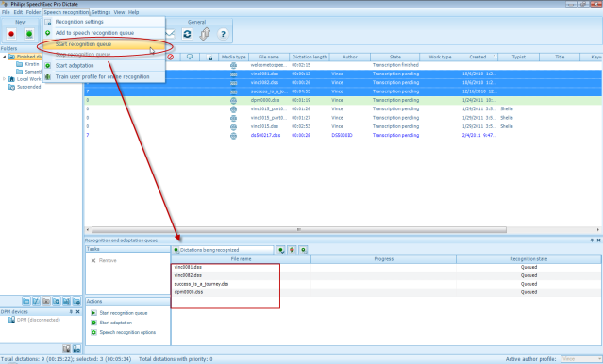
Task: Collapse the Finished dictations folder tree
Action: pos(4,57)
